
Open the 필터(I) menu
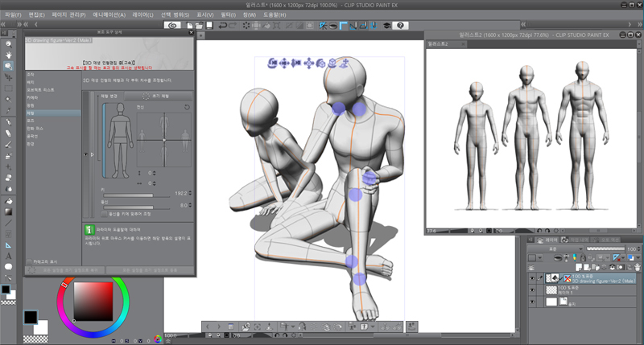tap(228, 14)
